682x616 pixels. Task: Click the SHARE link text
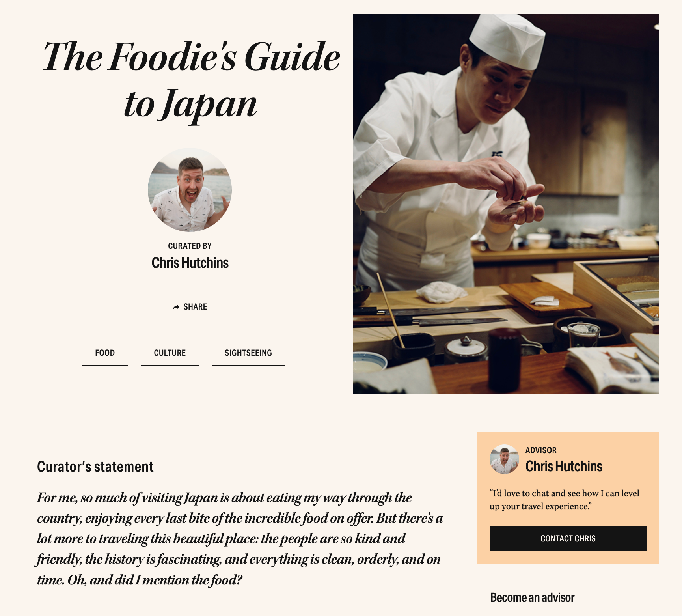[x=195, y=307]
